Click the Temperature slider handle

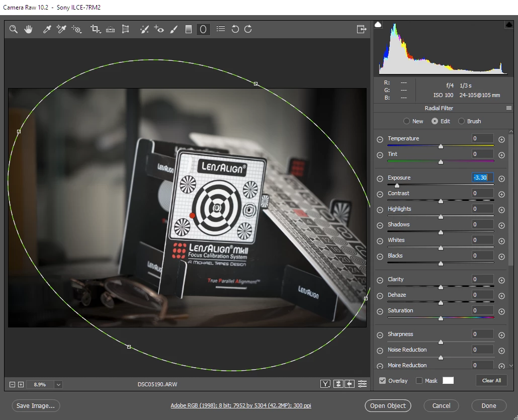(x=441, y=146)
